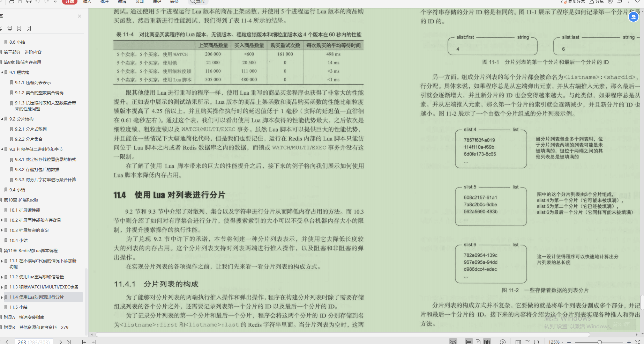Image resolution: width=644 pixels, height=344 pixels.
Task: Click the 同步异常 sync status button
Action: pos(572,1)
